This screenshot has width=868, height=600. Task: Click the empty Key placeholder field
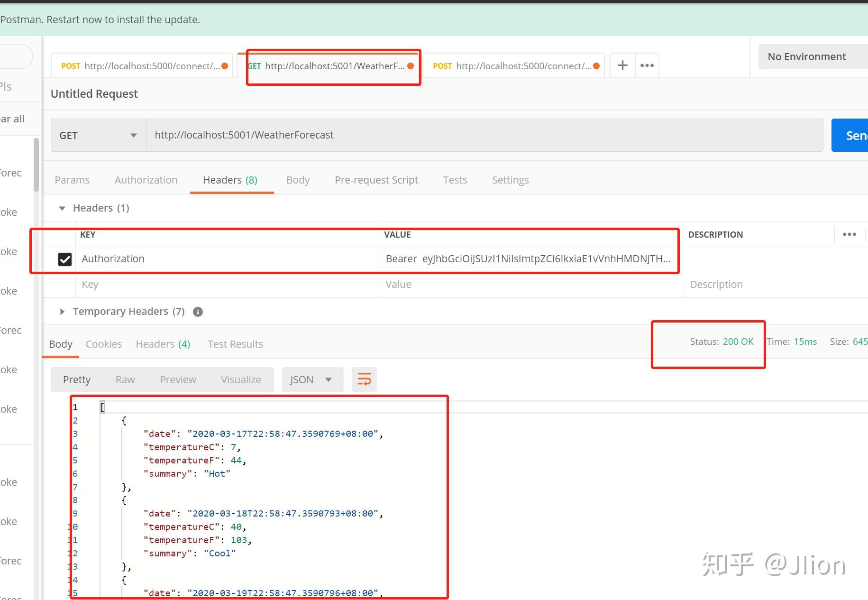(228, 285)
